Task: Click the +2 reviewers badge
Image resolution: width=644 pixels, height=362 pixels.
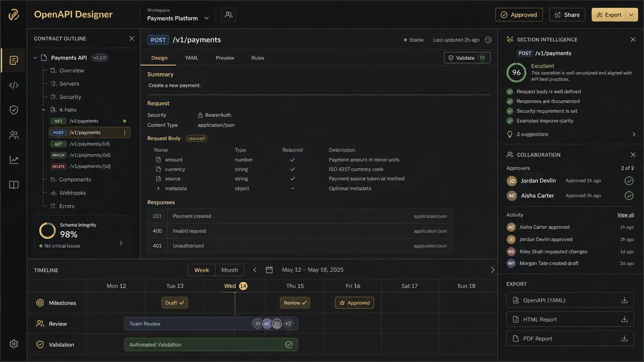Action: pos(288,324)
